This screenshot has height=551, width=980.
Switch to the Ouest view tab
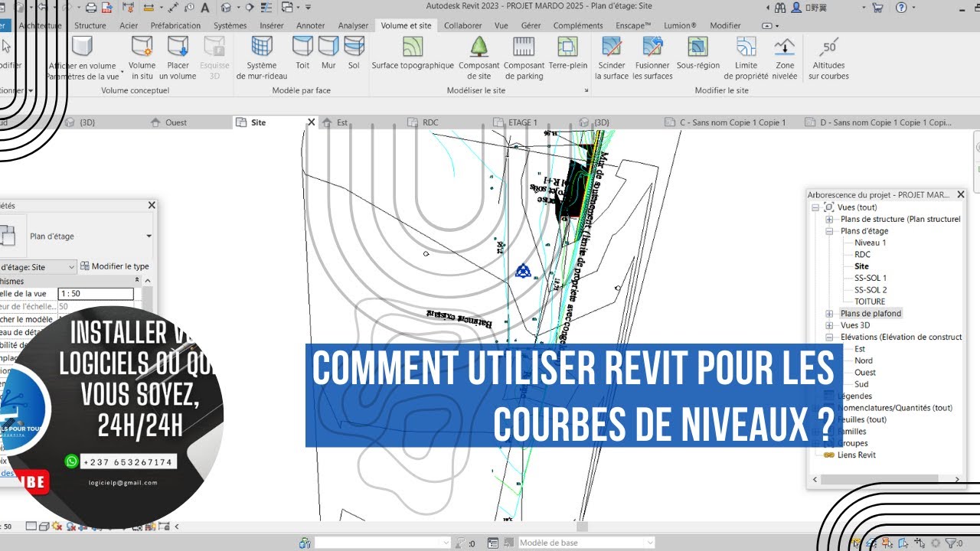pos(176,122)
